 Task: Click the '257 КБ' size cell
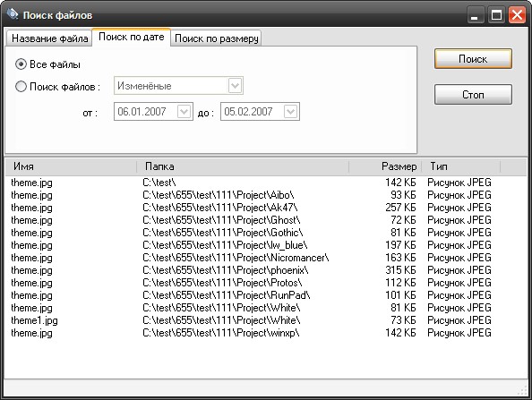pyautogui.click(x=400, y=207)
